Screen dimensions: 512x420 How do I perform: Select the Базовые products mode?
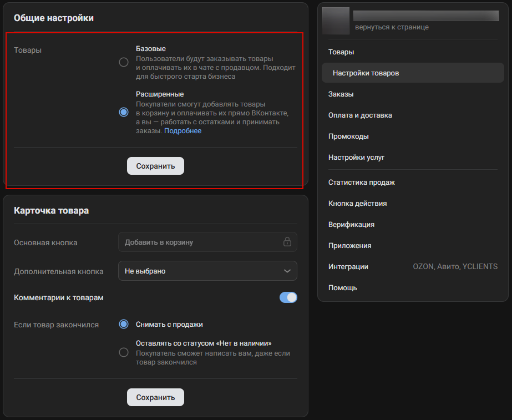124,62
